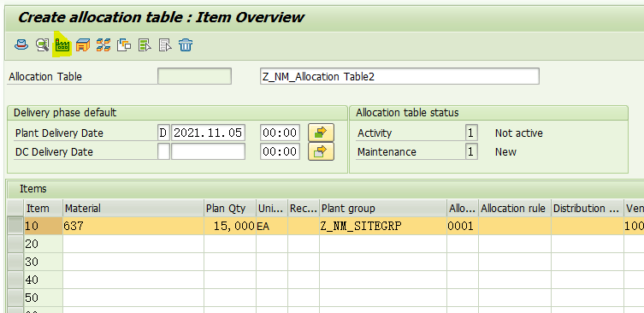
Task: Select the row selector for item 30
Action: point(15,262)
